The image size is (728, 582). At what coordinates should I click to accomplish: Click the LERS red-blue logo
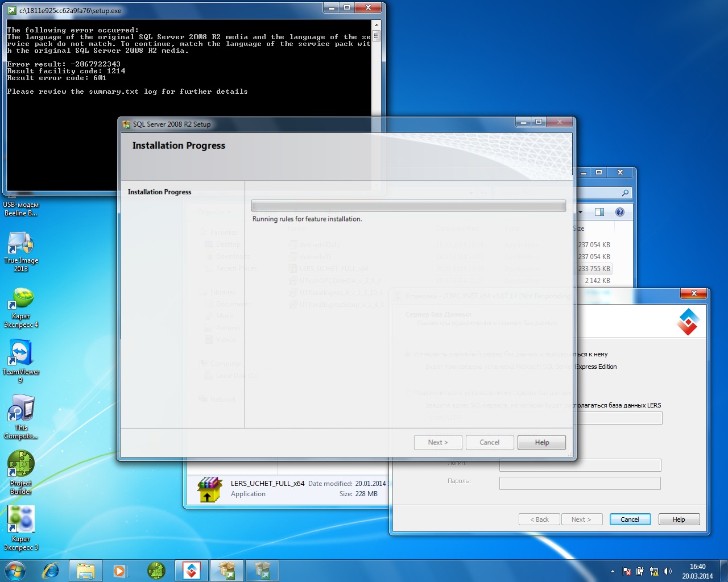(688, 322)
